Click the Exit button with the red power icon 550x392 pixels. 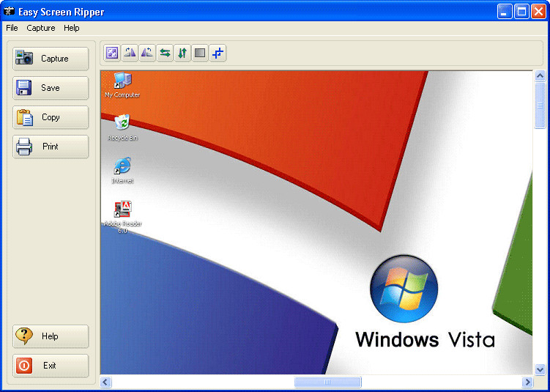click(51, 366)
